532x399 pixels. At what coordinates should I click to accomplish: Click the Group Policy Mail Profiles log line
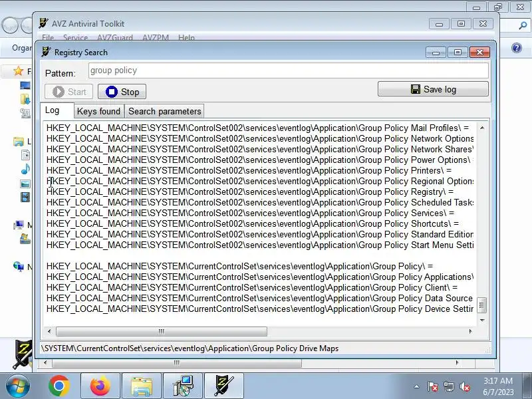point(257,128)
